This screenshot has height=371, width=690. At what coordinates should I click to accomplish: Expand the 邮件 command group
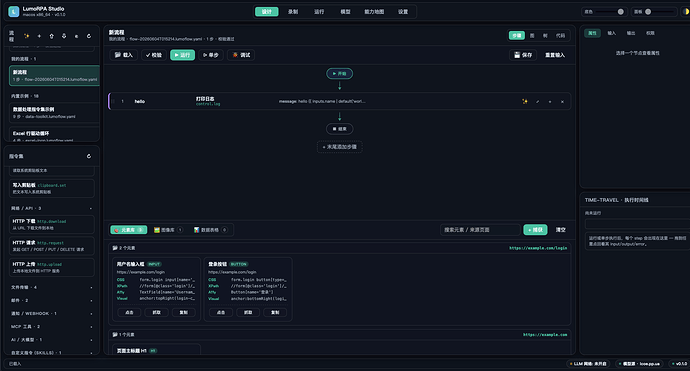coord(51,301)
